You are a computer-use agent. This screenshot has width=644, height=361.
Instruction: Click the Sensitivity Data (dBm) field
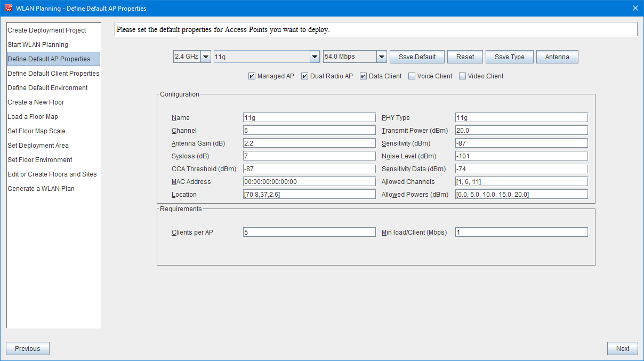(521, 169)
